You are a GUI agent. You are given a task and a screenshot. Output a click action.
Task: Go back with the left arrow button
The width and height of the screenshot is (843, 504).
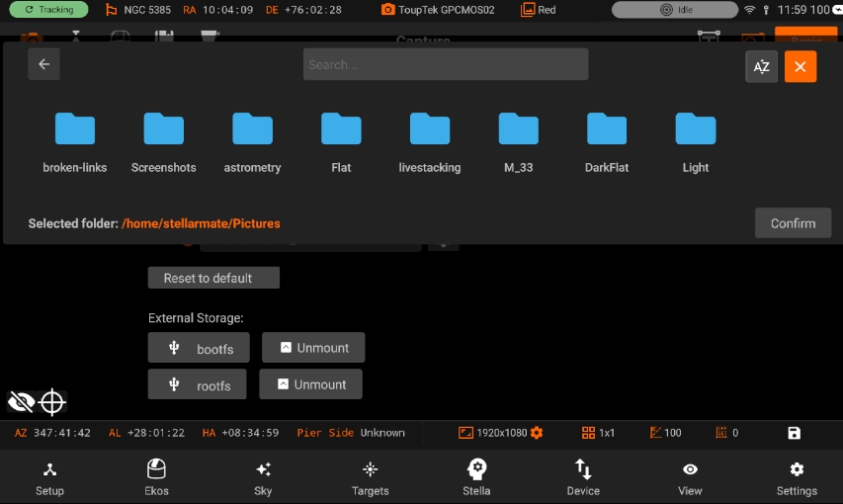point(43,64)
